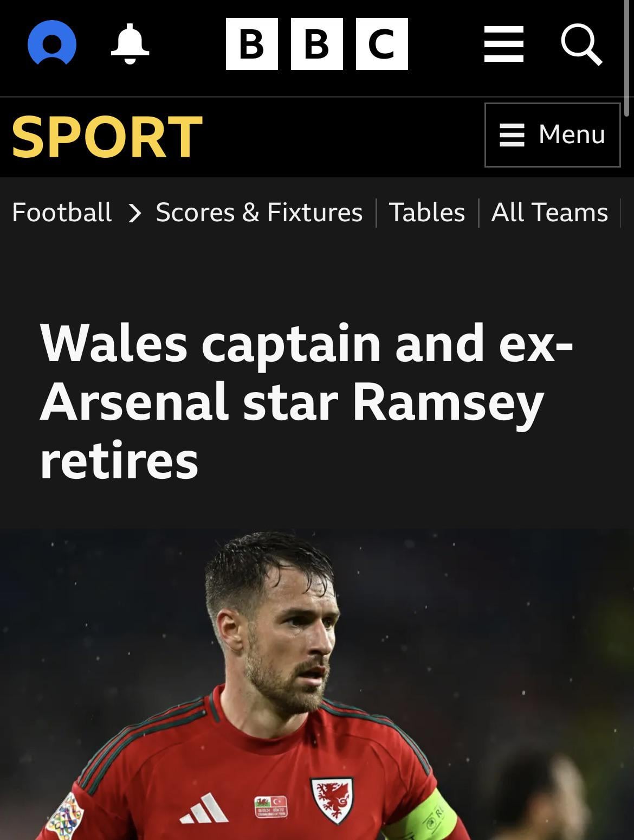
Task: Open notifications bell
Action: pyautogui.click(x=130, y=43)
